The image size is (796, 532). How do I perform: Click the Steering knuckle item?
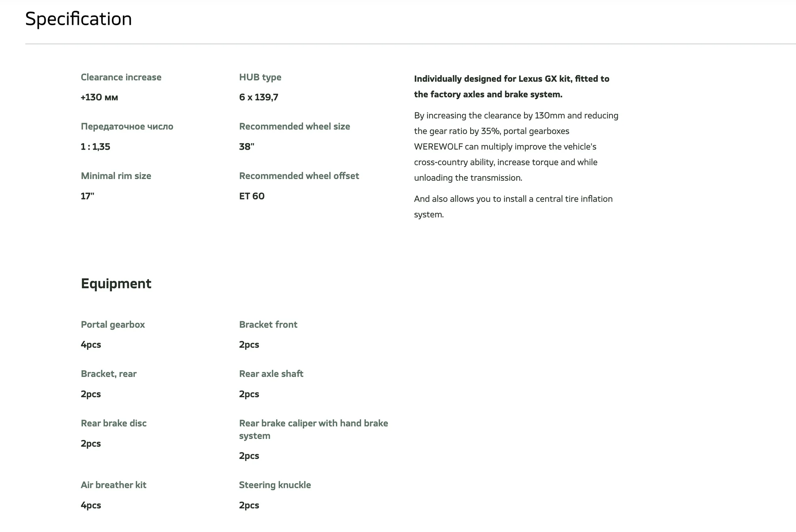(275, 485)
